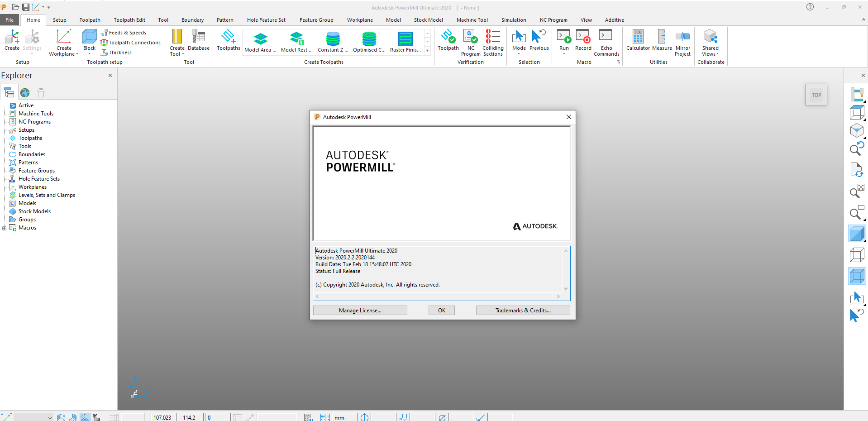Image resolution: width=868 pixels, height=421 pixels.
Task: Toggle wireframe view in view toolbar
Action: coord(857,255)
